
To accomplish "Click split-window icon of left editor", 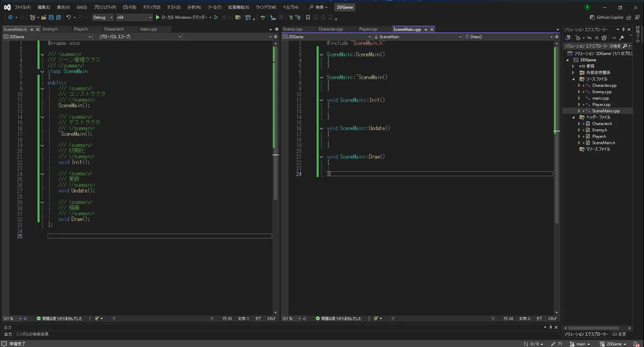I will click(276, 37).
